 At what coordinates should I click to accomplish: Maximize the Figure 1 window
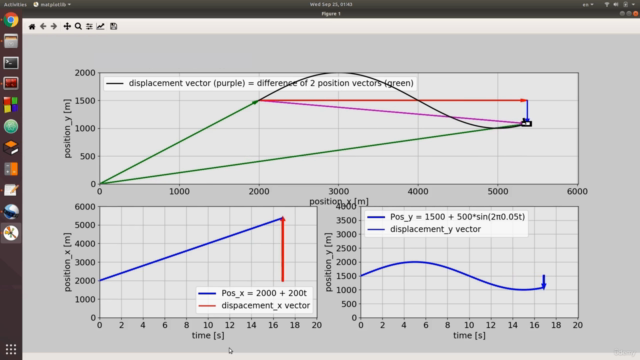(x=629, y=13)
